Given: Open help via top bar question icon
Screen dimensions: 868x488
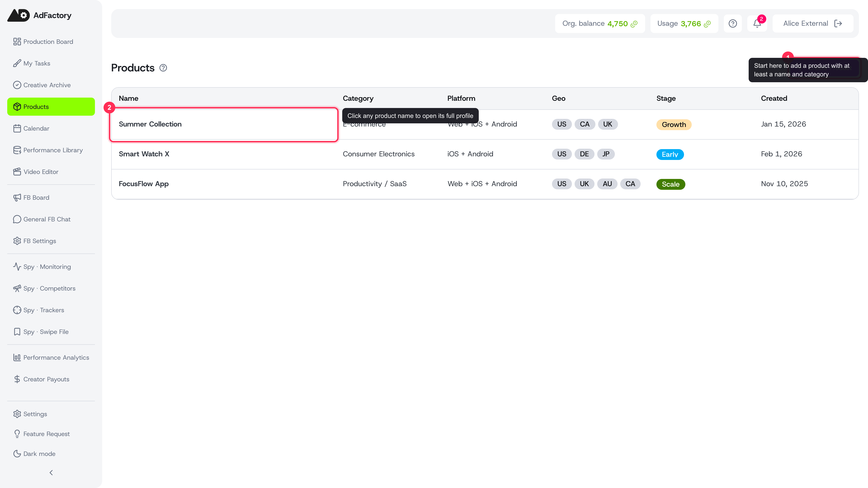Looking at the screenshot, I should coord(733,23).
